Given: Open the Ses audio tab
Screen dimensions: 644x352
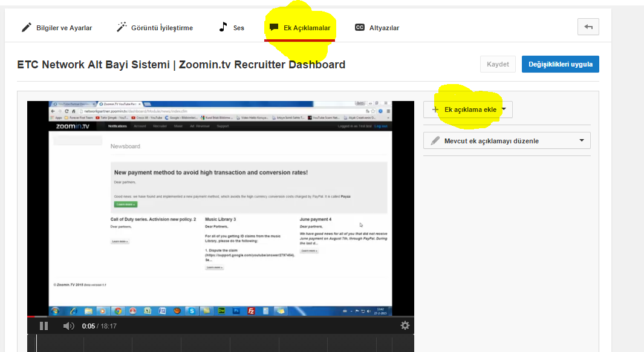Looking at the screenshot, I should [232, 28].
